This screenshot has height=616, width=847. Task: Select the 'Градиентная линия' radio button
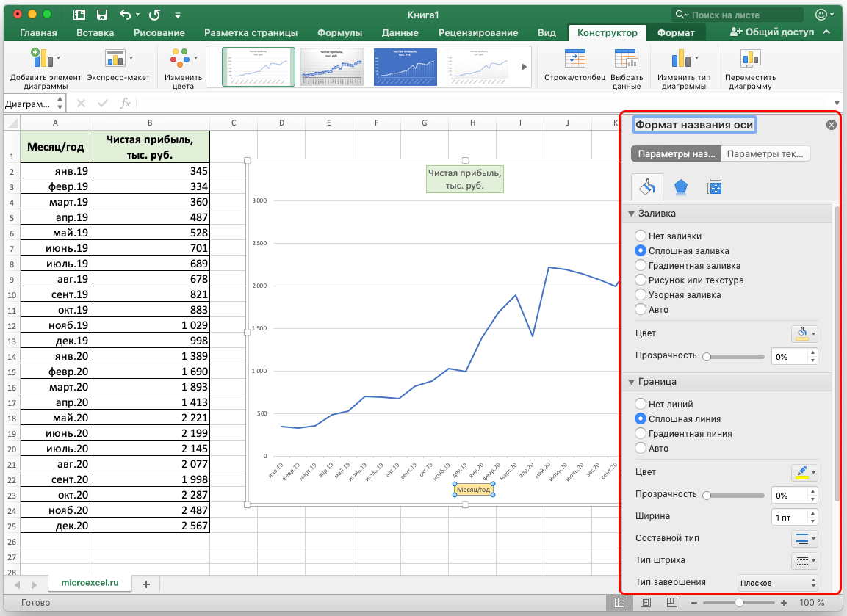click(640, 433)
